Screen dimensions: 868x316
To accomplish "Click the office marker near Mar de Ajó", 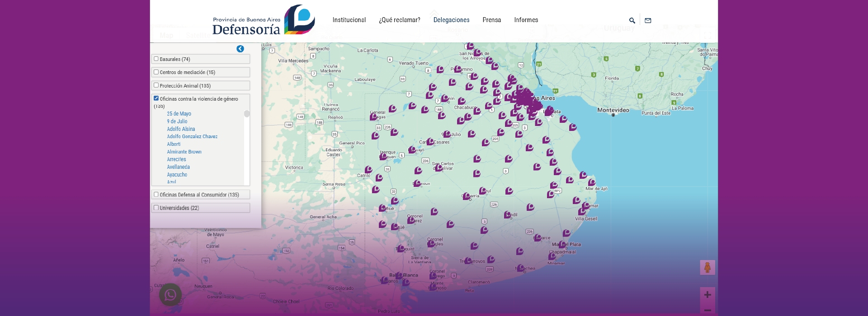I will [592, 182].
